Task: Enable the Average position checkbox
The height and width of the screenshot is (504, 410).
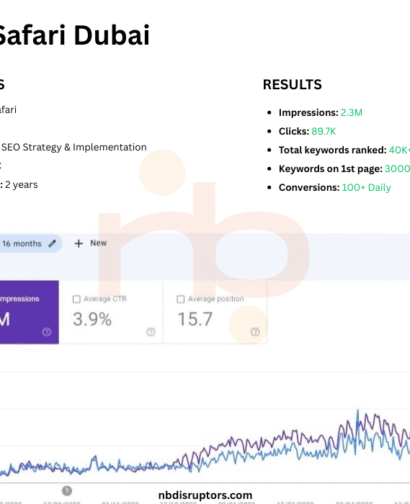Action: click(181, 299)
